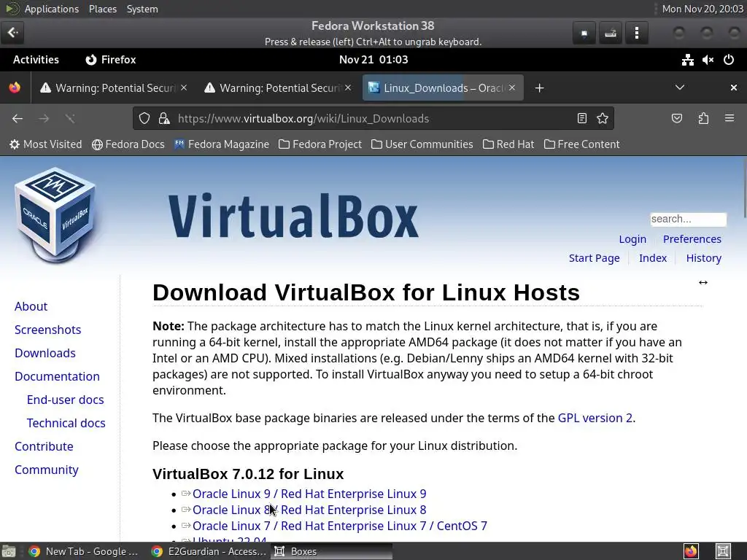The width and height of the screenshot is (747, 560).
Task: Open Firefox app menu in GNOME top bar
Action: pyautogui.click(x=111, y=60)
